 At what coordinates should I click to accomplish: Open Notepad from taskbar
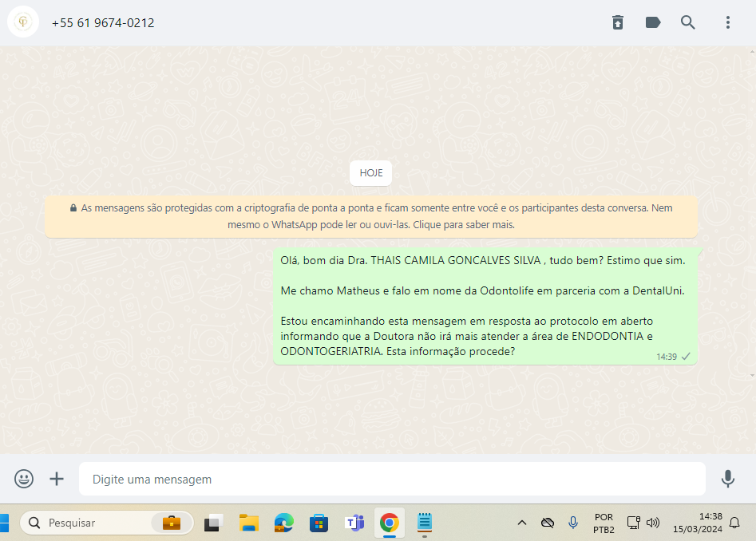click(x=424, y=523)
